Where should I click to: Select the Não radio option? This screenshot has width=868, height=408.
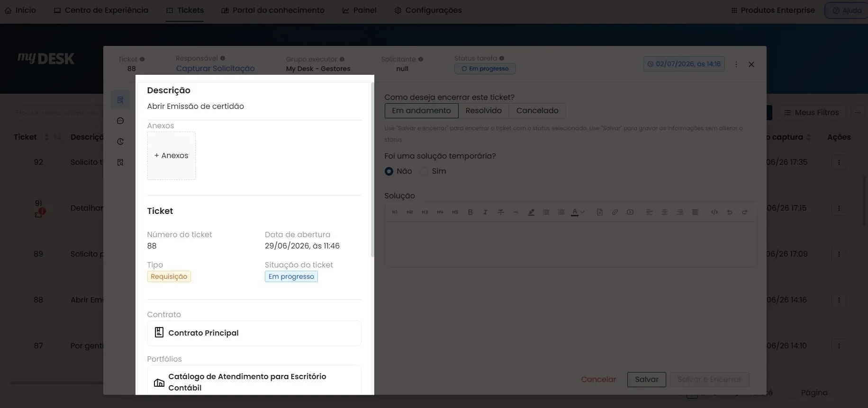point(389,171)
